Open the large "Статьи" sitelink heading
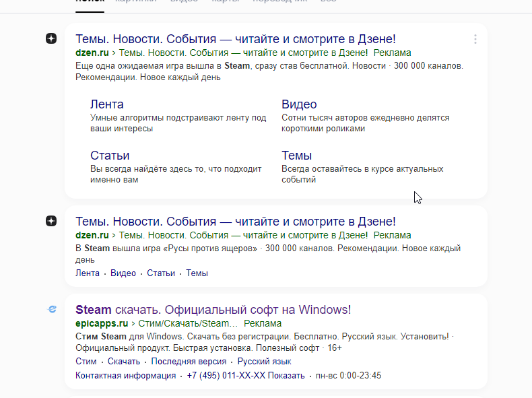This screenshot has height=398, width=532. [110, 156]
